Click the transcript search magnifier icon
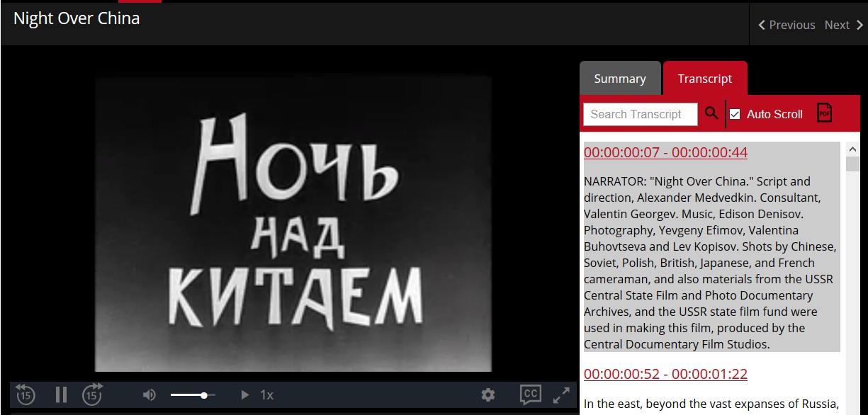 click(711, 113)
